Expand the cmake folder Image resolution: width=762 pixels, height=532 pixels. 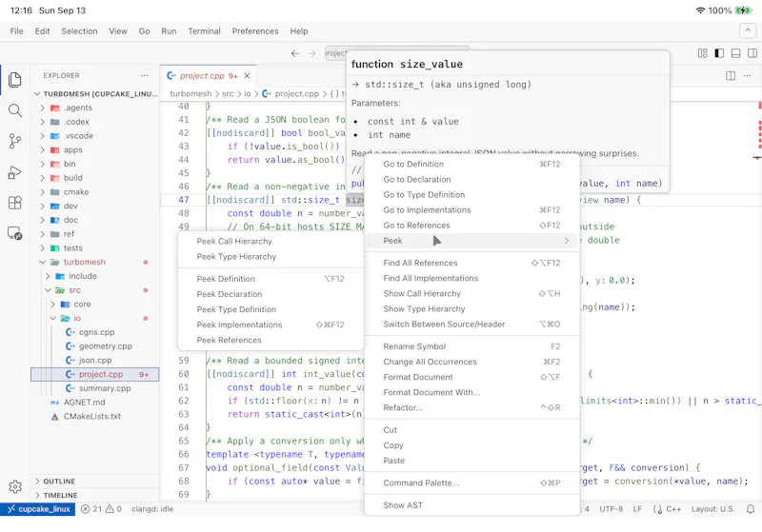coord(43,192)
